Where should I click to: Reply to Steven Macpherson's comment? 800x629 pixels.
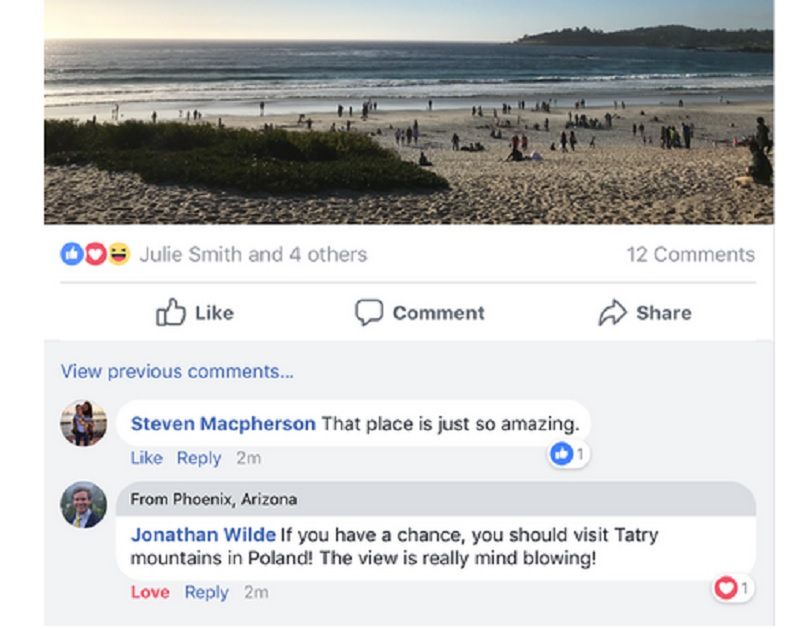tap(199, 458)
